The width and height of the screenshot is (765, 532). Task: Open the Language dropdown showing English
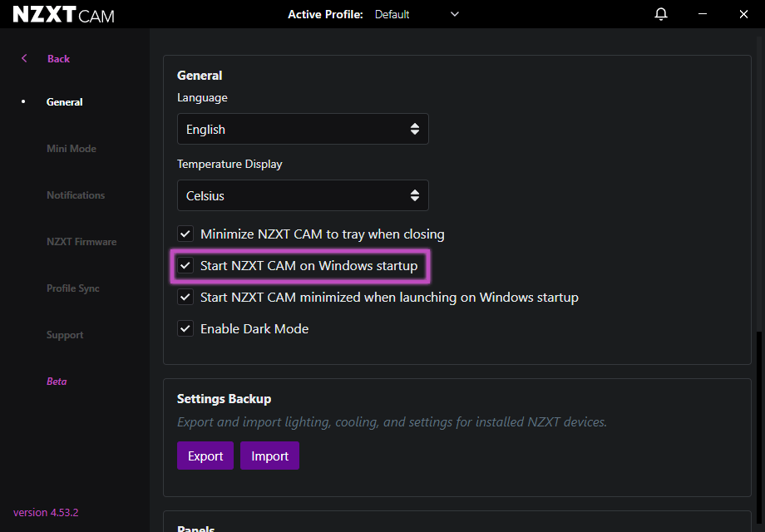pyautogui.click(x=303, y=129)
